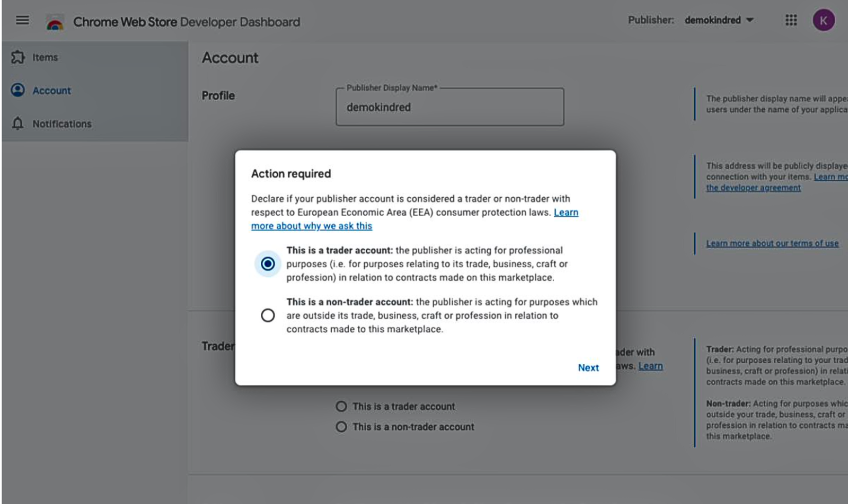Click the Account person icon in sidebar
This screenshot has width=848, height=504.
[x=18, y=90]
